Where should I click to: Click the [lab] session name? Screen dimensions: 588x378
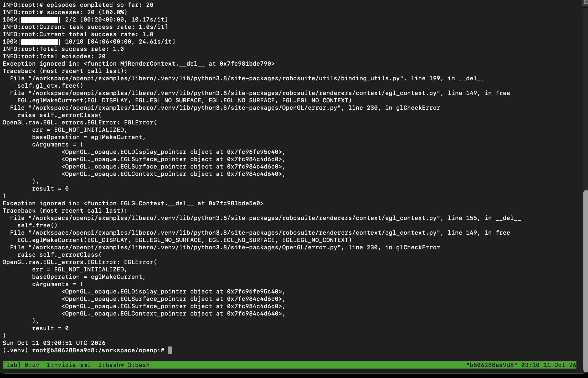pos(12,365)
